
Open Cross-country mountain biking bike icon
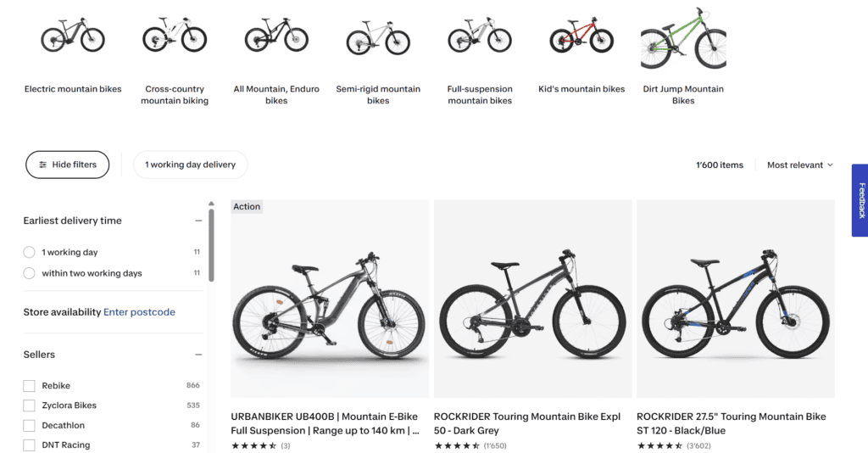(x=175, y=35)
